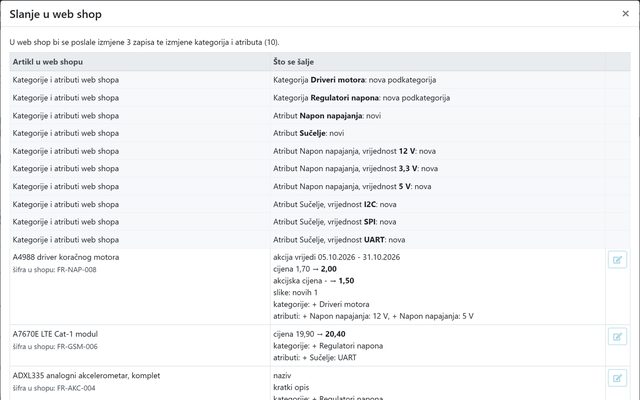Click 'kategorije: + Regulatori napona' under A7670E

tap(328, 346)
